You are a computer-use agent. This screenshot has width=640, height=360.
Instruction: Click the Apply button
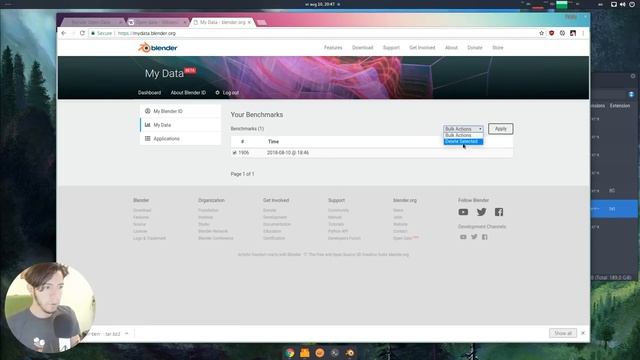click(x=500, y=129)
